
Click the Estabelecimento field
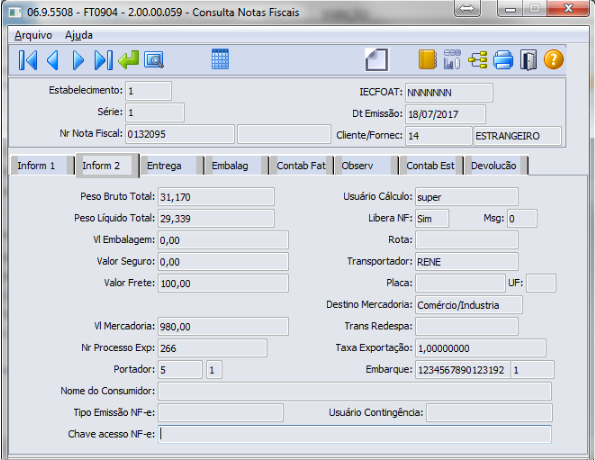pos(148,91)
